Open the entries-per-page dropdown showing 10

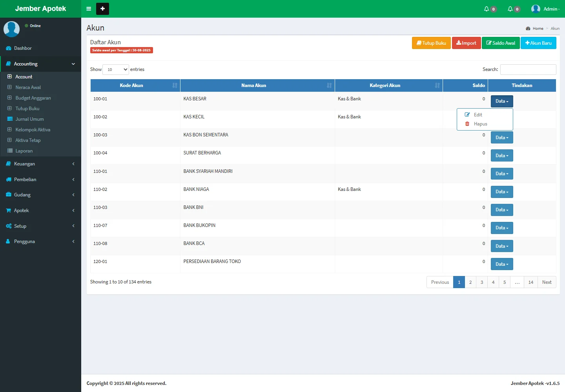(x=116, y=69)
